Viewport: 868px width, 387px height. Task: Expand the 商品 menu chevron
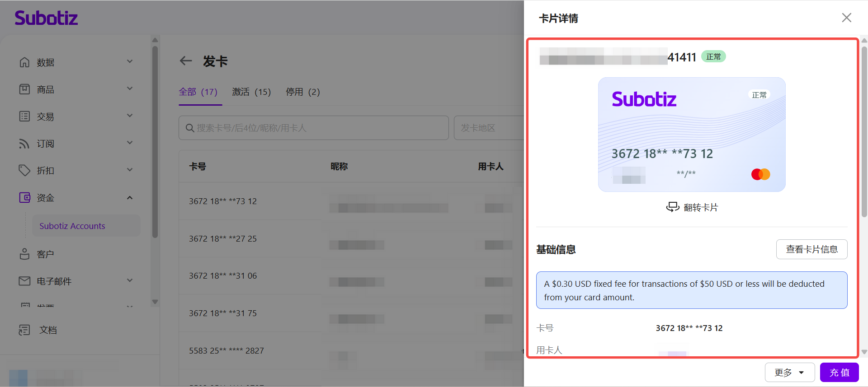[130, 89]
